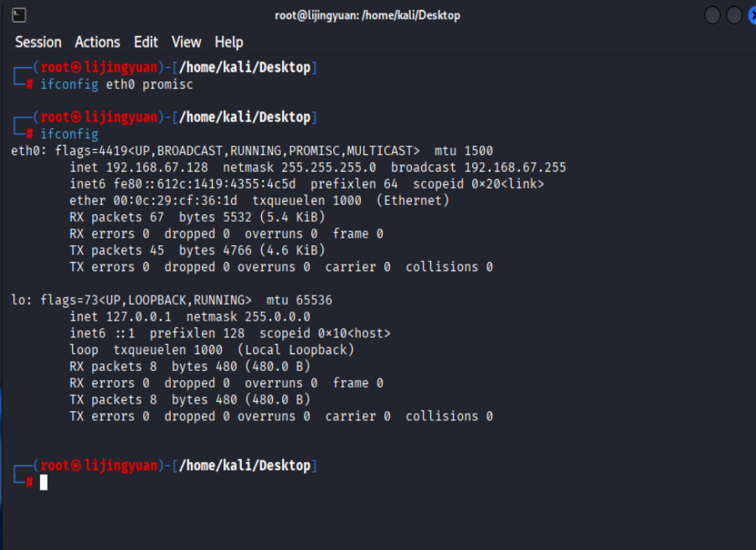Click the maximize window circle button

coord(734,15)
